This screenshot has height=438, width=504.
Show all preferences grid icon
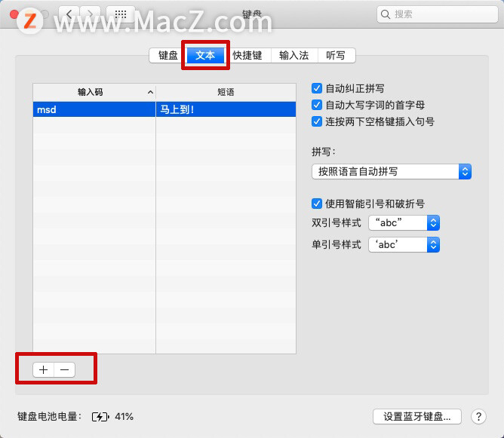121,14
